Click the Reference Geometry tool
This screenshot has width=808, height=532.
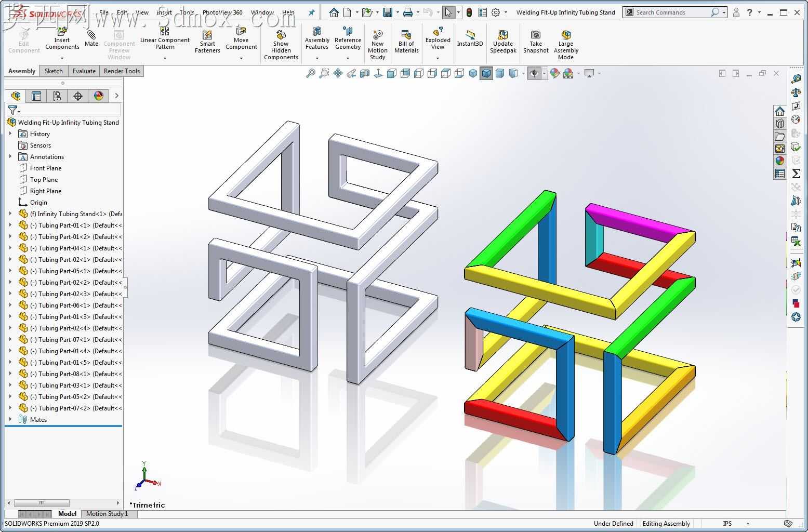[x=348, y=38]
